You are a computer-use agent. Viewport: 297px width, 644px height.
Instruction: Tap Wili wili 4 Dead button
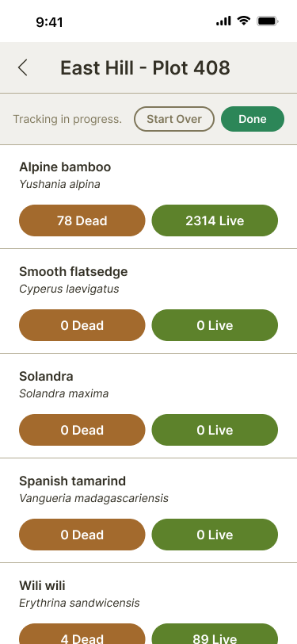tap(82, 634)
